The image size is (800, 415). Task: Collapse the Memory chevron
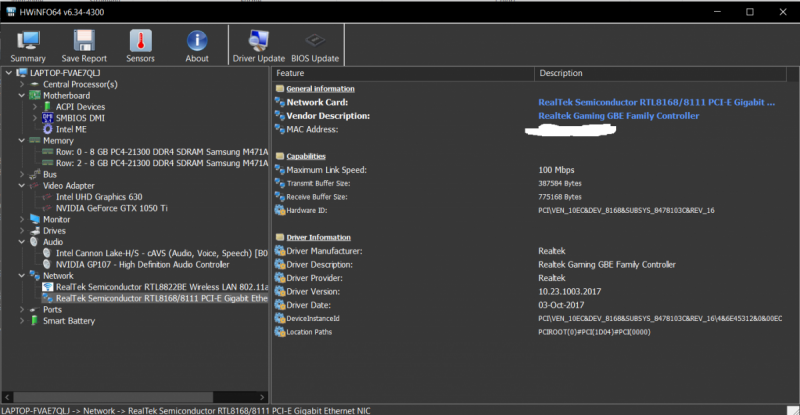click(22, 140)
